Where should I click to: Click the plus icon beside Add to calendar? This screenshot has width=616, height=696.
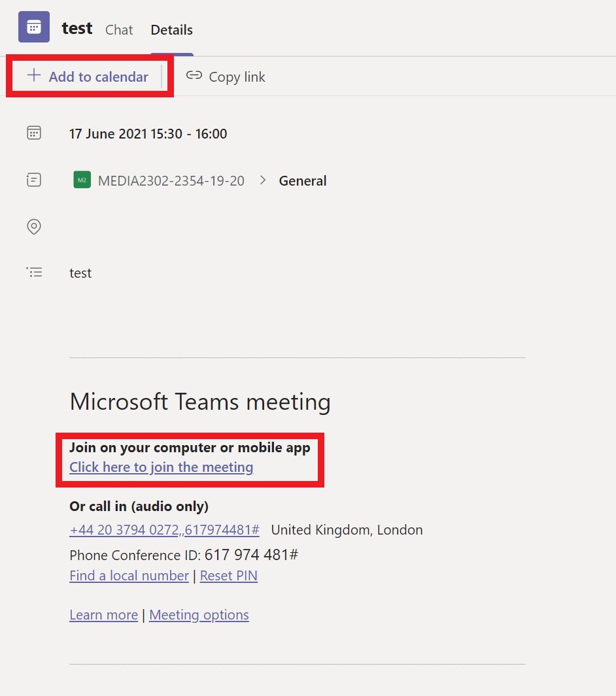[x=34, y=75]
